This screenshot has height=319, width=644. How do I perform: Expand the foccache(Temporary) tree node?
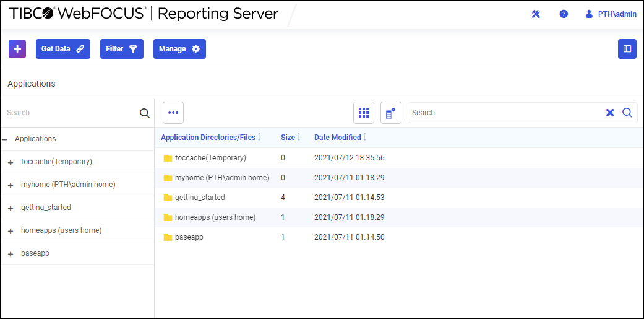[11, 162]
